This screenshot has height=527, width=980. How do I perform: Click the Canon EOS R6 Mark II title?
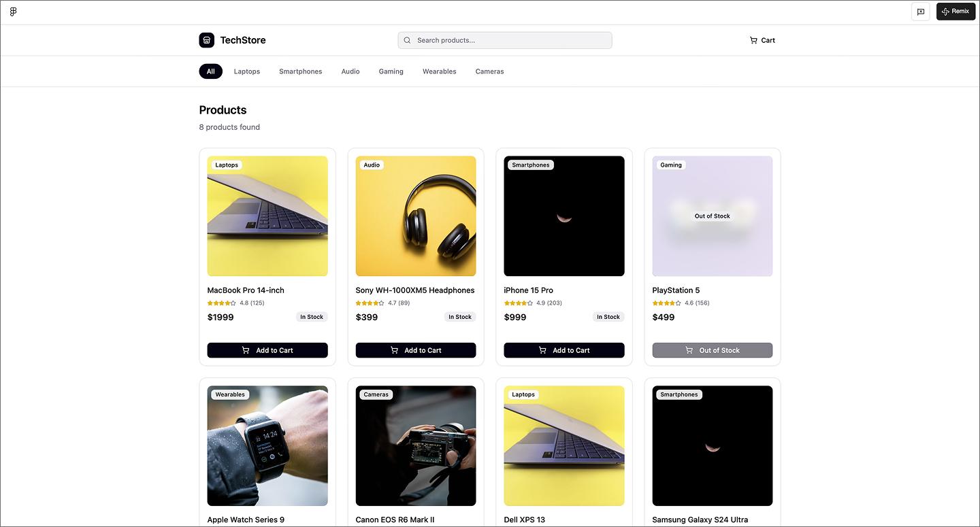pyautogui.click(x=395, y=520)
